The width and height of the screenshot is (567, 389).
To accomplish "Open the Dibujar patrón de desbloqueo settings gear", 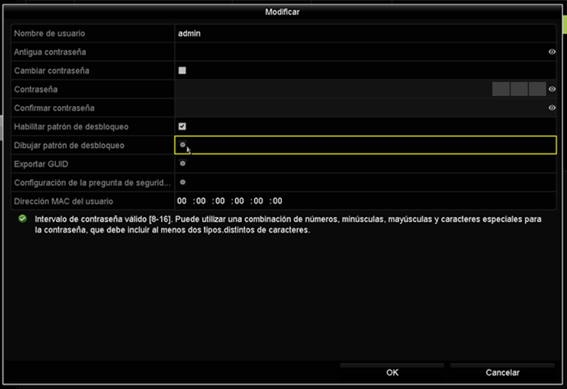I will click(x=183, y=145).
